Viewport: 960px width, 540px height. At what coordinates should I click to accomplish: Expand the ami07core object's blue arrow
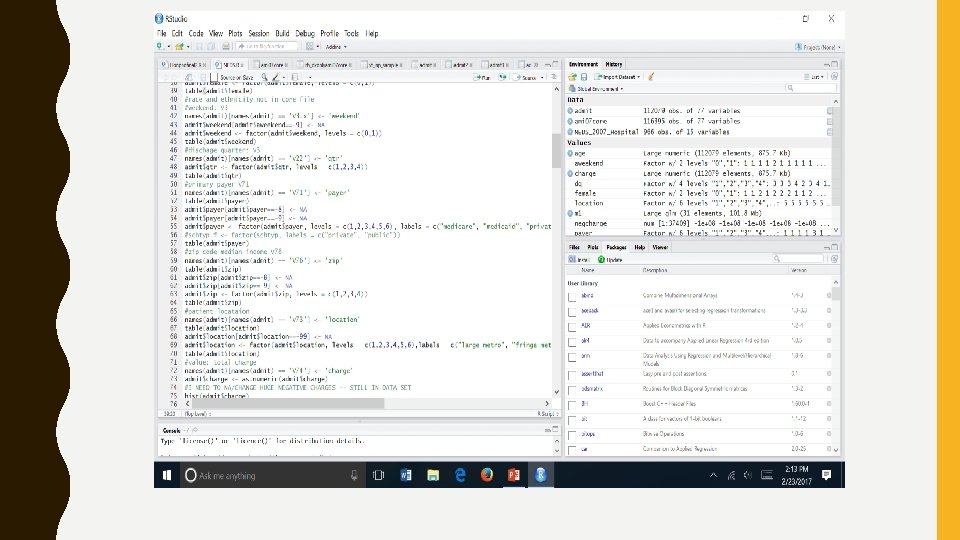tap(570, 121)
